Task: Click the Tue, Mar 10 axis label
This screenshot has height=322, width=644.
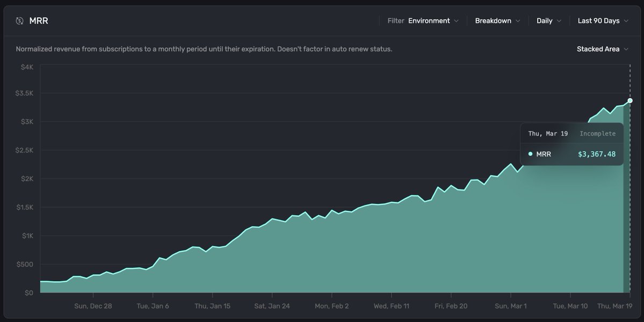Action: [x=570, y=306]
